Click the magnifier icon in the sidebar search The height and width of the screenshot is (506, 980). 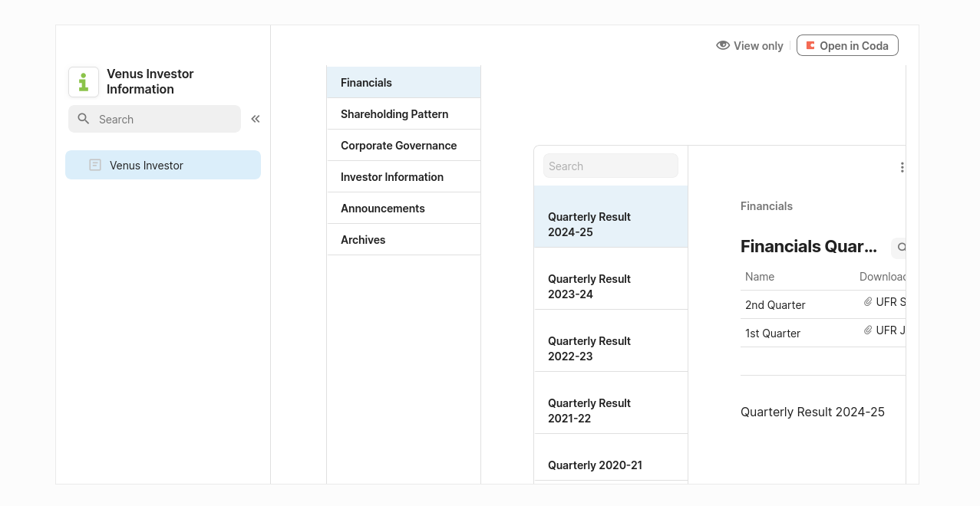[84, 119]
